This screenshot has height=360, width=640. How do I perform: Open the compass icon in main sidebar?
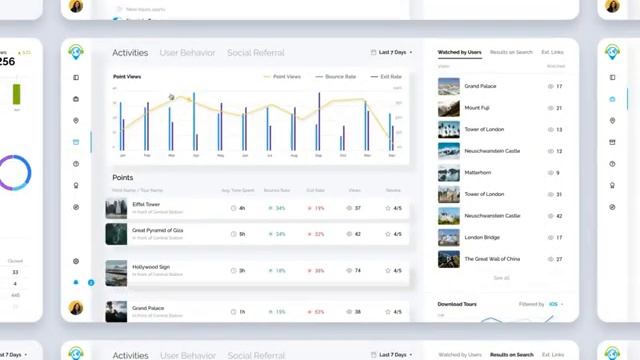76,207
